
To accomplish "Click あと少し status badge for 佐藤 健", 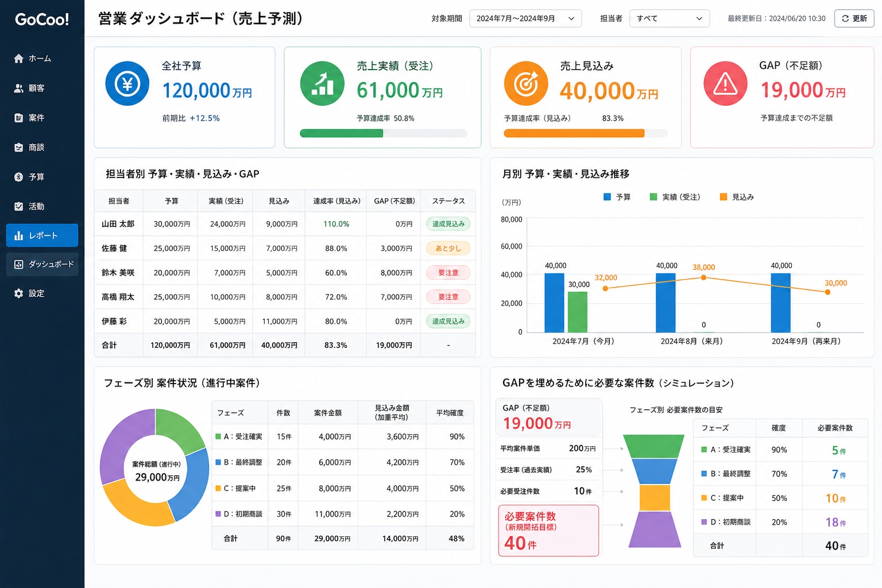I will pyautogui.click(x=448, y=248).
